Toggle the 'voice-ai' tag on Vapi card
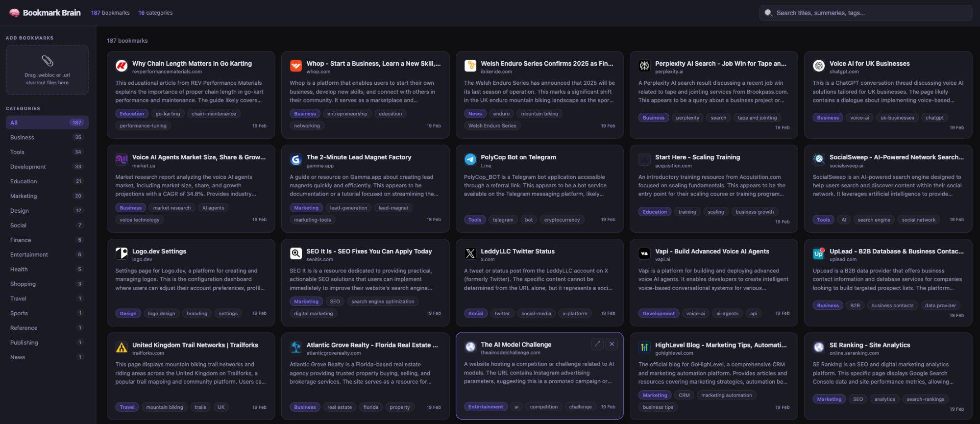This screenshot has height=424, width=980. 695,313
